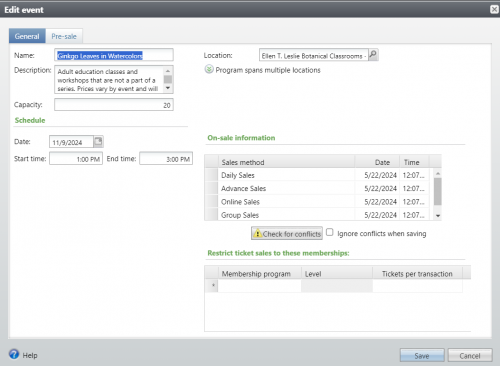Viewport: 500px width, 366px height.
Task: Click the Location field
Action: click(314, 55)
